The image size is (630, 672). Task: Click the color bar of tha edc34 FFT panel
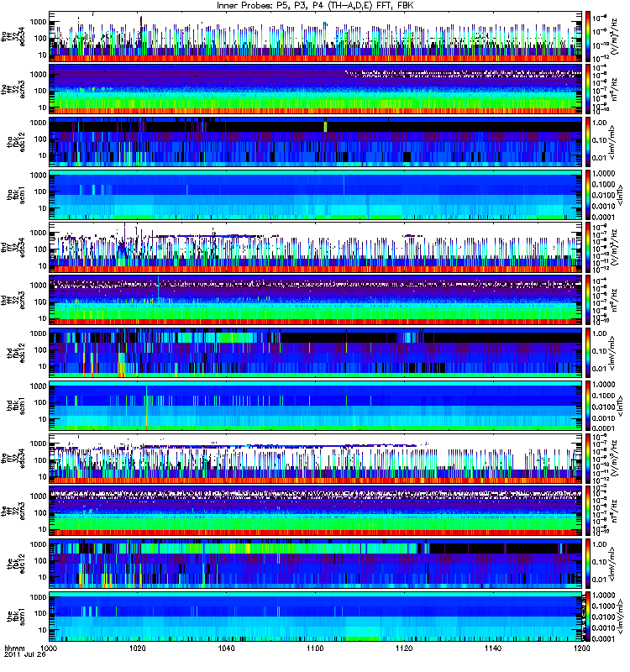[589, 37]
